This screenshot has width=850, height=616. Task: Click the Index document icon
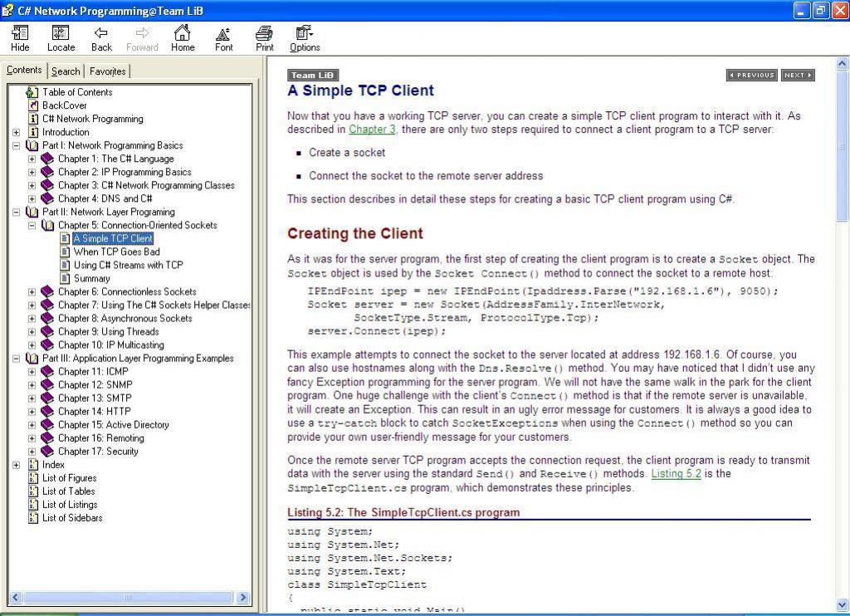33,465
